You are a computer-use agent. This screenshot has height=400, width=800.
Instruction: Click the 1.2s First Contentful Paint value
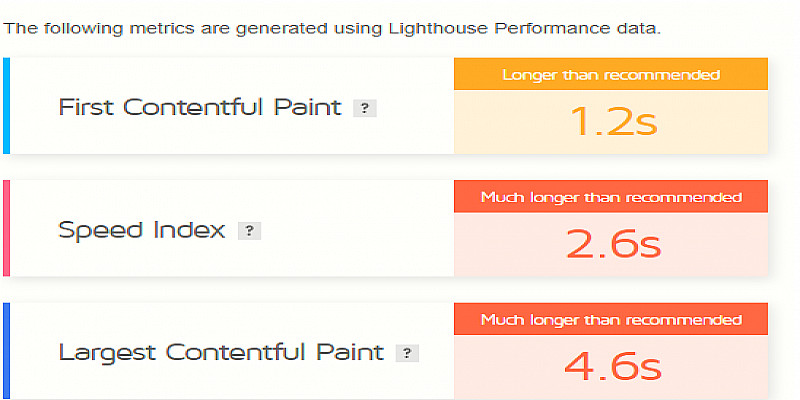click(x=610, y=122)
